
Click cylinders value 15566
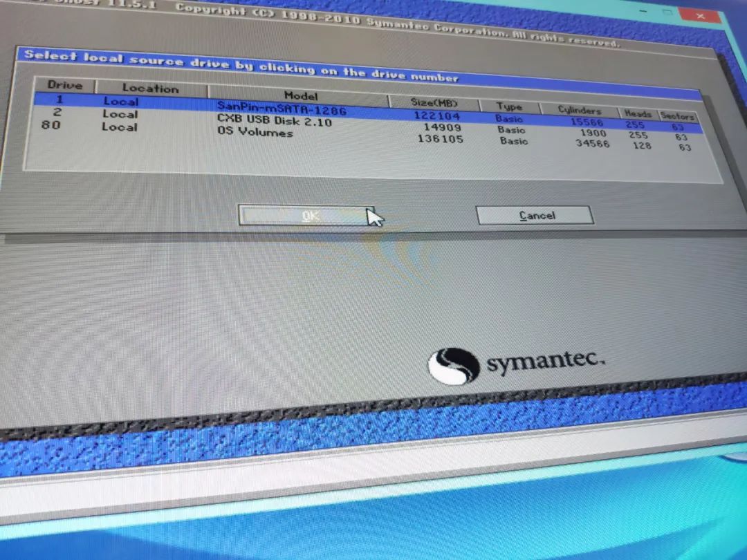pos(587,122)
